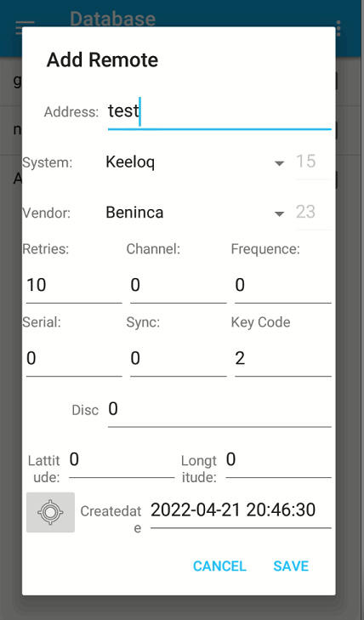
Task: Edit the Createdate timestamp field
Action: (x=241, y=511)
